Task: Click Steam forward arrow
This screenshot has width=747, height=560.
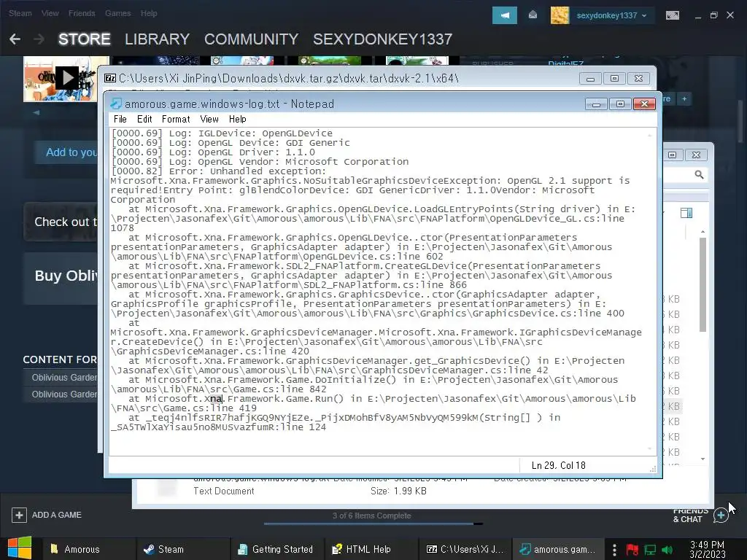Action: click(39, 39)
